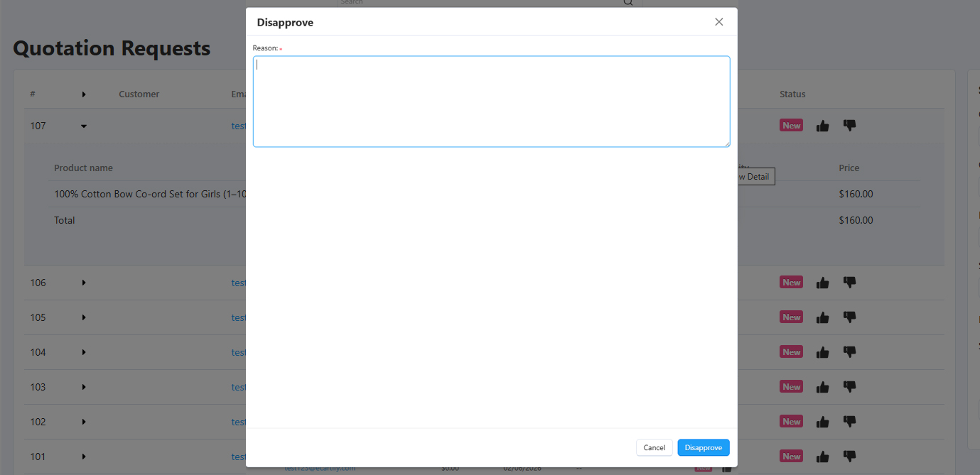980x475 pixels.
Task: Click thumbs down for request 105
Action: [x=849, y=317]
